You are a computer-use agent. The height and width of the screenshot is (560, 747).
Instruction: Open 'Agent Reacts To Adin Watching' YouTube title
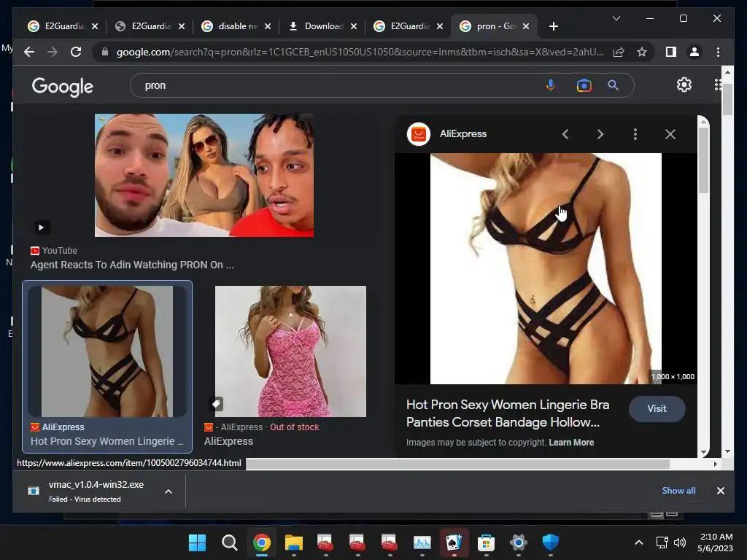(132, 265)
